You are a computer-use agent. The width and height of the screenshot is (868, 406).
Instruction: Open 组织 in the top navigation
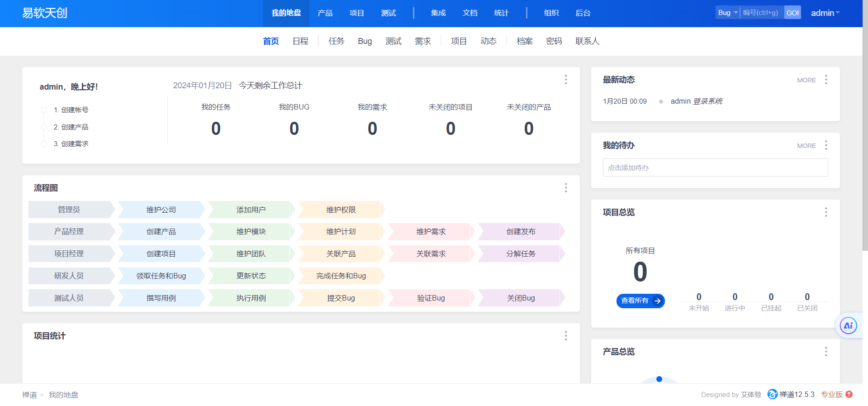click(x=551, y=13)
